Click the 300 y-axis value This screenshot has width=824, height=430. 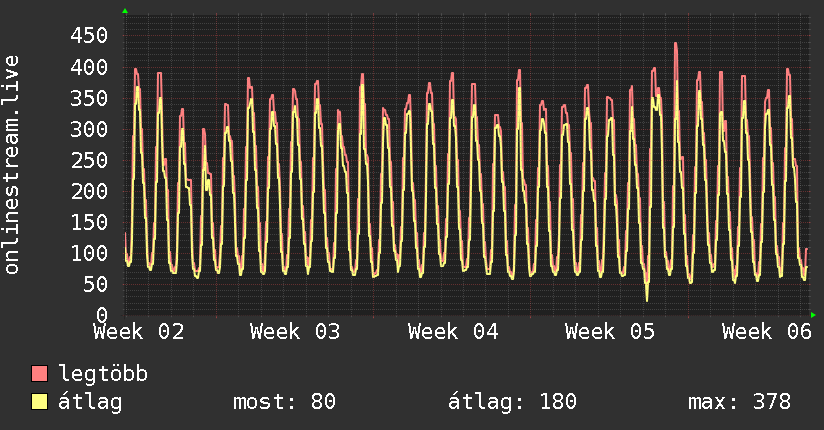(x=89, y=129)
